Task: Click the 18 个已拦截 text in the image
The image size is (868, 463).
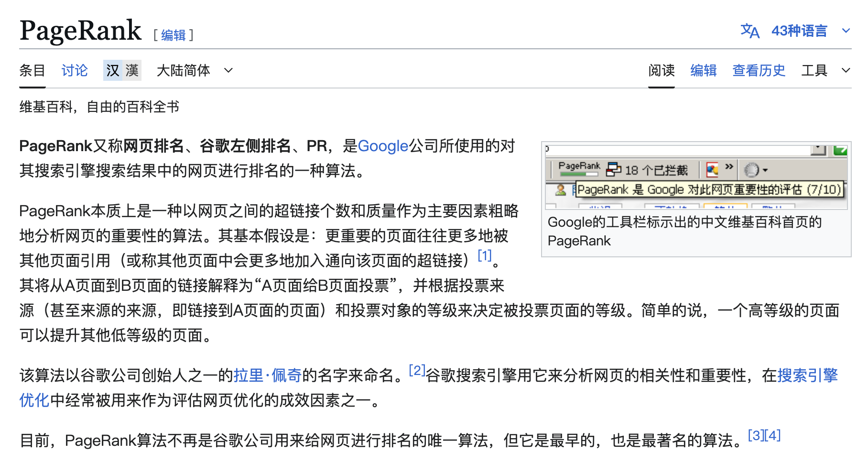Action: 656,170
